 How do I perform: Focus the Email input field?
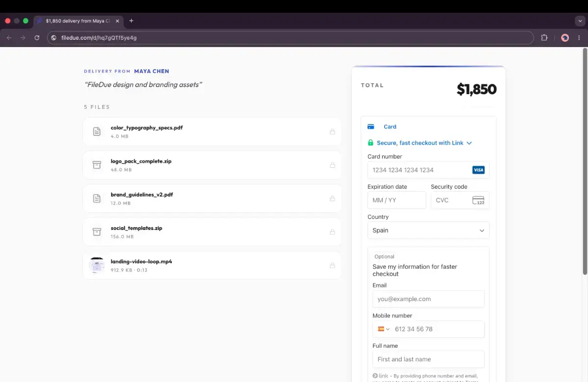428,299
